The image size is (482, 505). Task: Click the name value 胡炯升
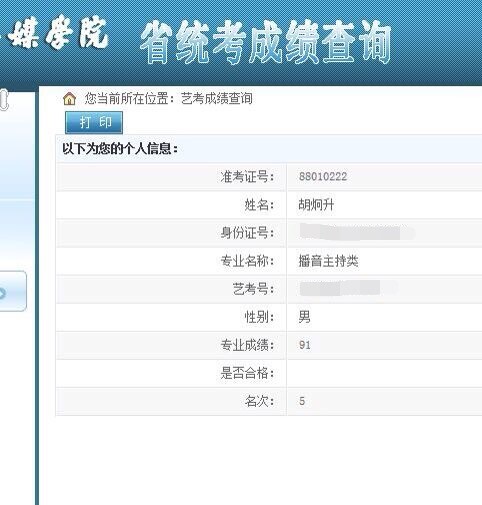[316, 205]
